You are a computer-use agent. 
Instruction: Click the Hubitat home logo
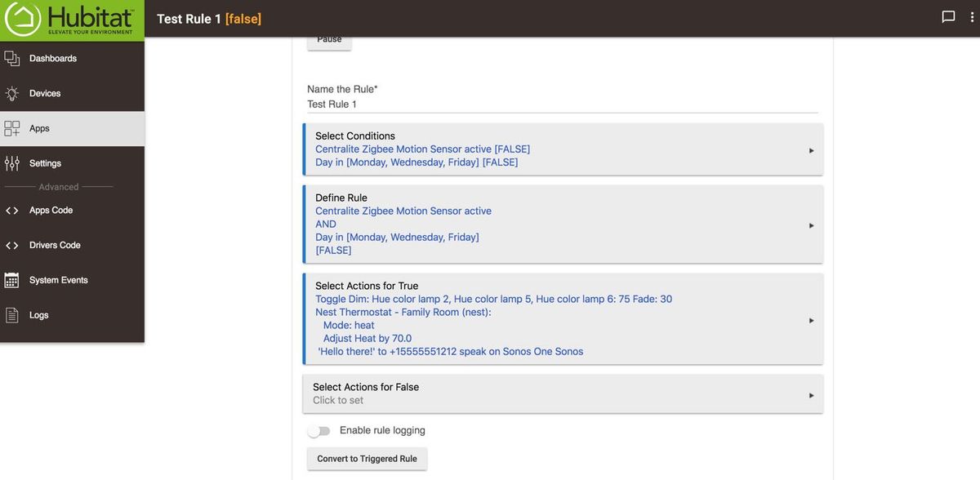pos(23,19)
